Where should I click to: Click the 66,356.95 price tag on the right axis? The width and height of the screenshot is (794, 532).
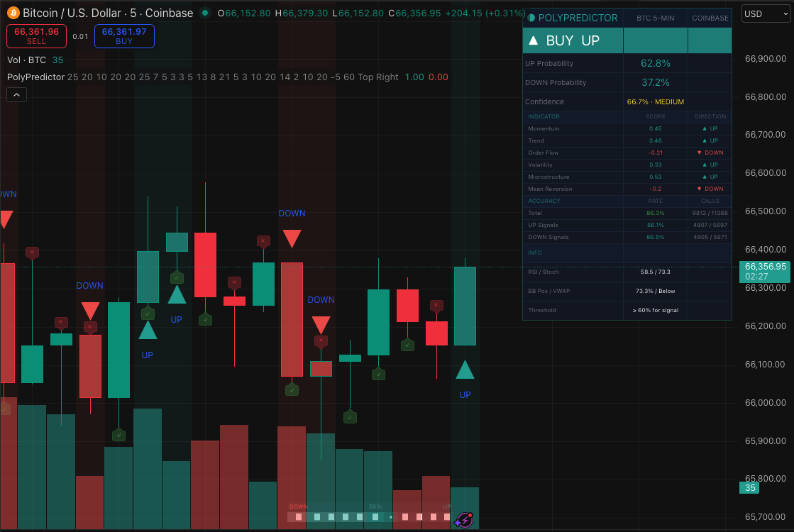point(764,272)
